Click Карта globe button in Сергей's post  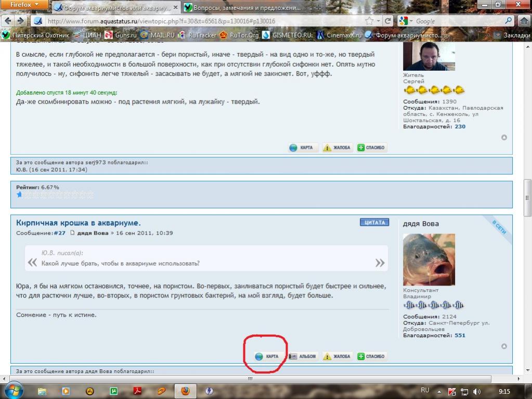point(301,147)
